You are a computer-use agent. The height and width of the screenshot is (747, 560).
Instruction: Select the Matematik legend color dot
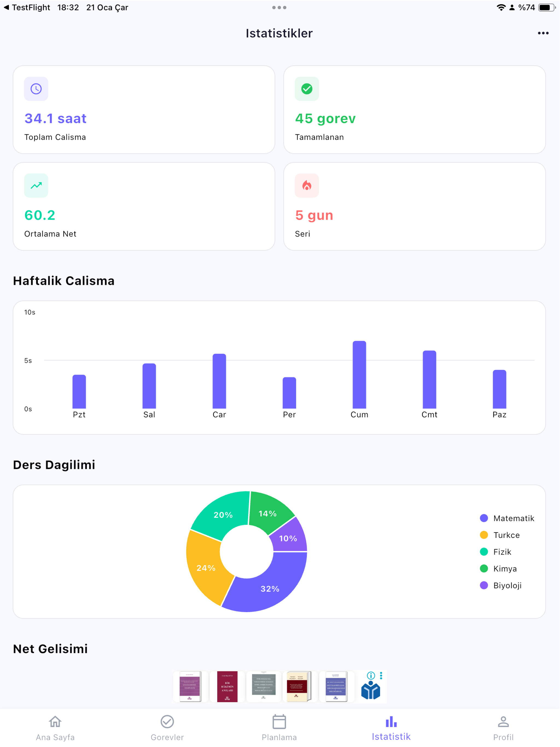pyautogui.click(x=484, y=518)
